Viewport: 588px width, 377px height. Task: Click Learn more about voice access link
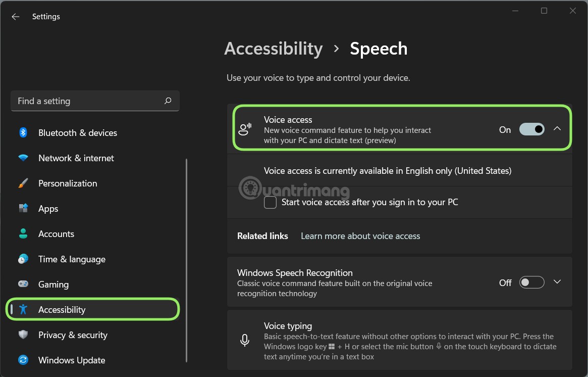click(360, 236)
